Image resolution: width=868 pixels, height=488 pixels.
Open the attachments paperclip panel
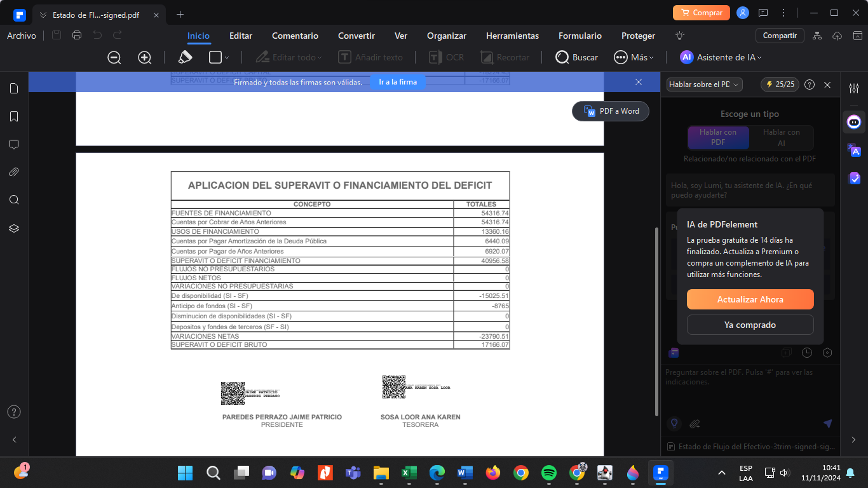point(14,172)
